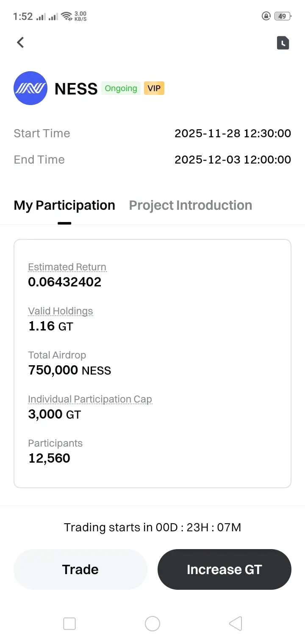This screenshot has width=305, height=644.
Task: Tap the Participants count 12,560
Action: click(x=49, y=458)
